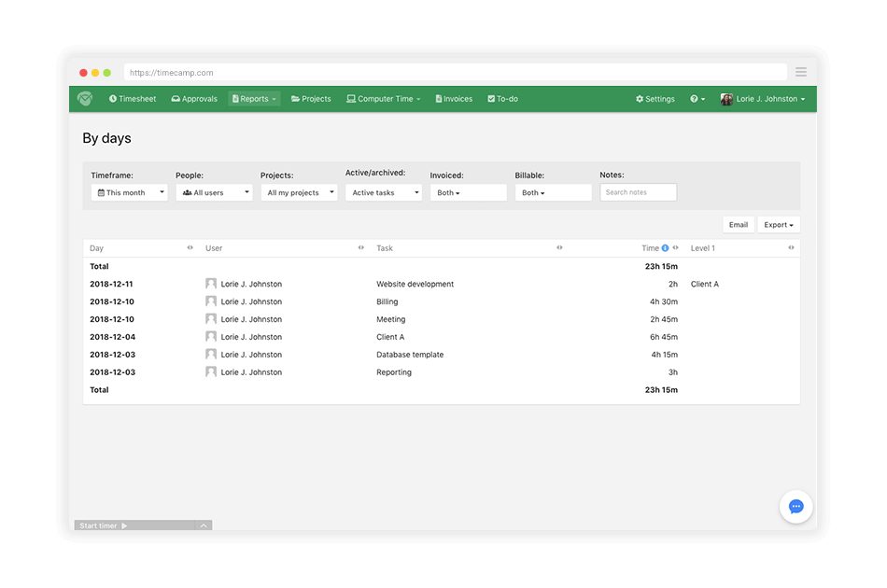This screenshot has width=887, height=588.
Task: Click the Search notes input field
Action: [x=638, y=193]
